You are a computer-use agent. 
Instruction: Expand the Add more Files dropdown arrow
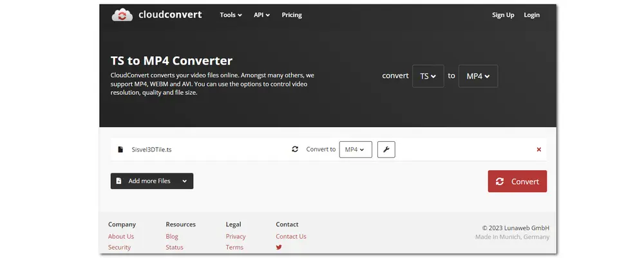tap(185, 181)
